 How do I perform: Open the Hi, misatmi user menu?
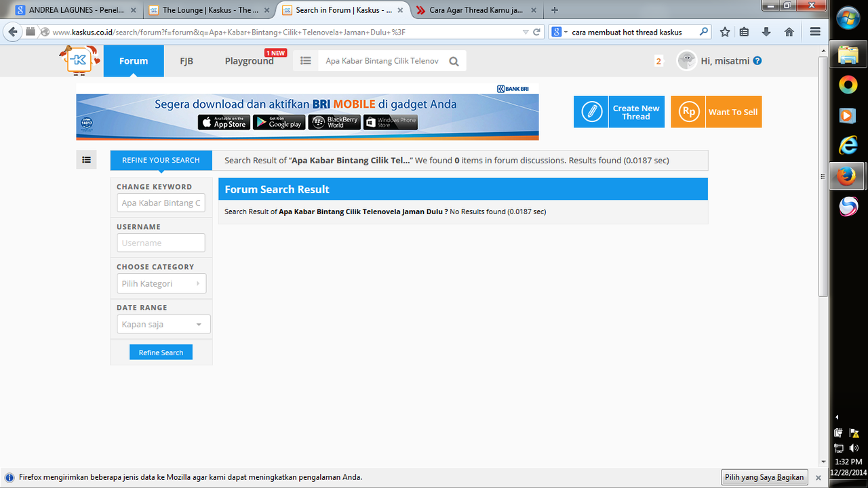coord(725,61)
